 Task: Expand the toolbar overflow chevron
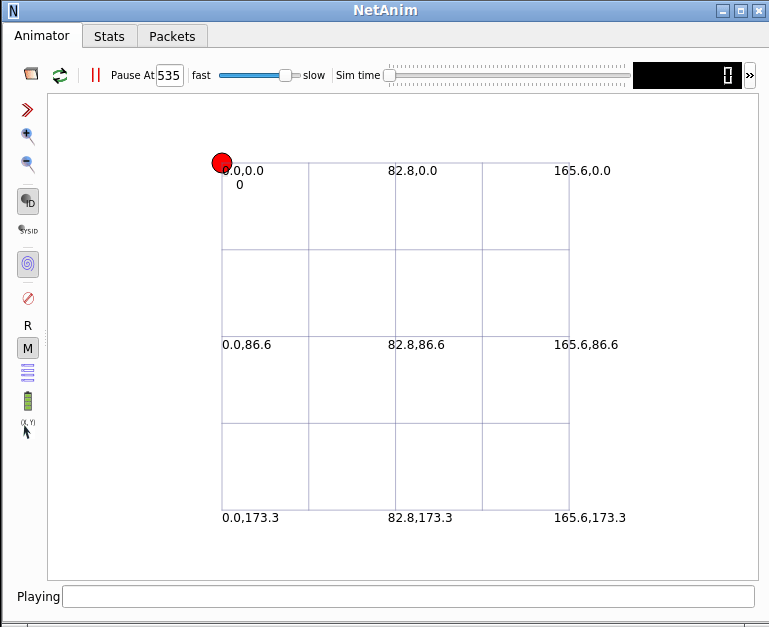pyautogui.click(x=750, y=76)
